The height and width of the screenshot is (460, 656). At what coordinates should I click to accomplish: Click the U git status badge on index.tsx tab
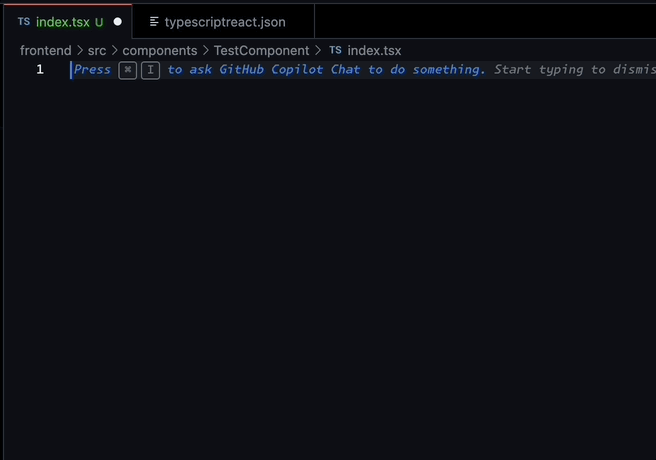point(99,22)
